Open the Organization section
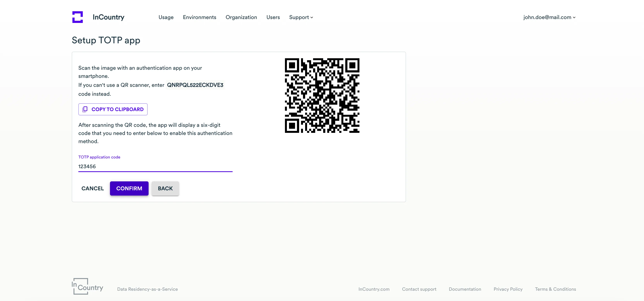Viewport: 644px width, 301px height. [241, 17]
